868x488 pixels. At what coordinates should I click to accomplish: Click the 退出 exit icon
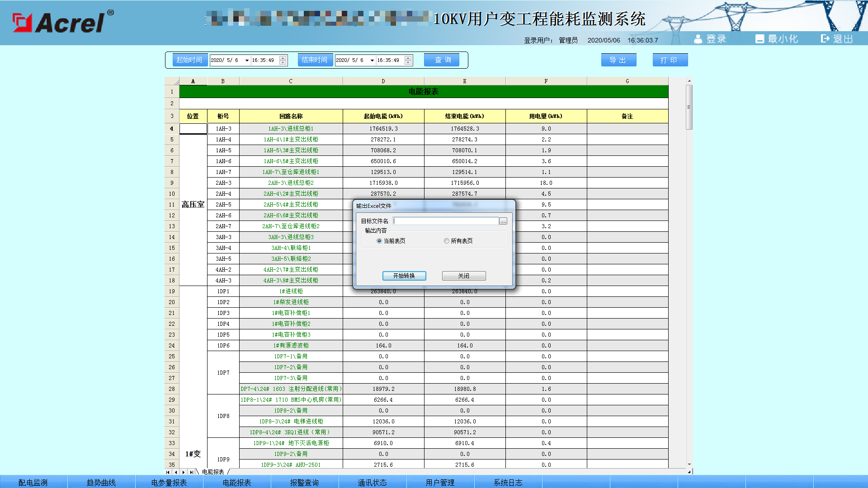pos(825,39)
